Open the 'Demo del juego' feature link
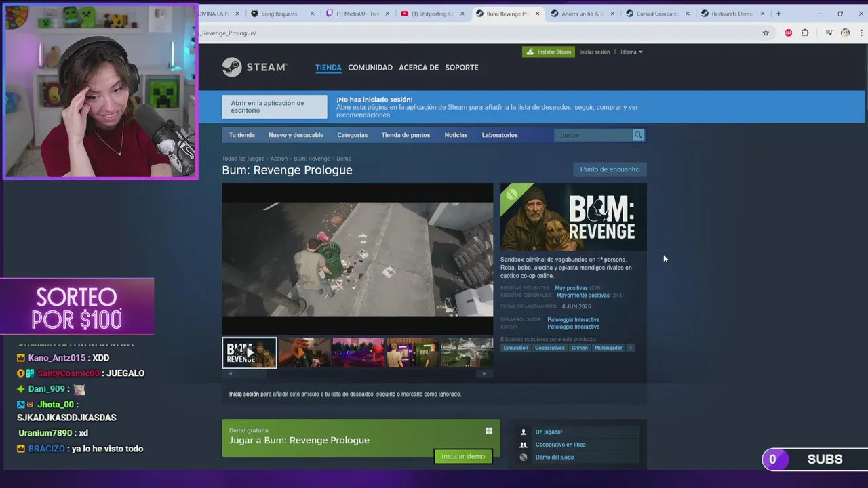Image resolution: width=868 pixels, height=488 pixels. click(x=555, y=457)
